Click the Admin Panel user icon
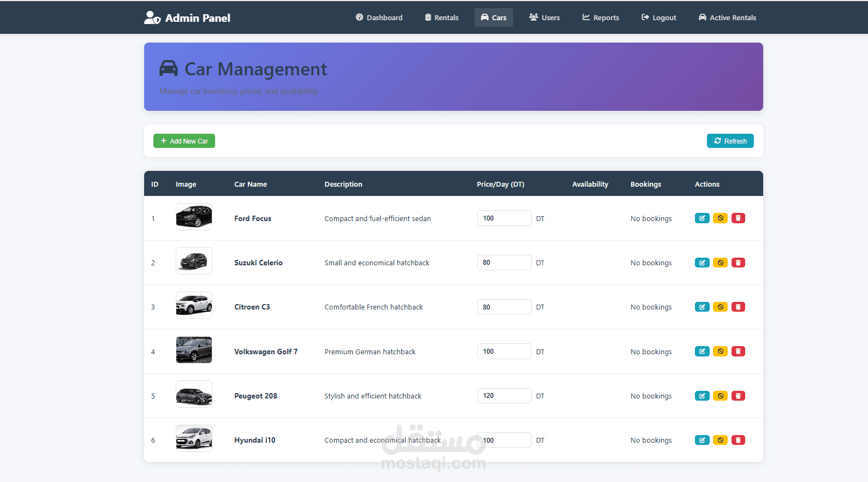This screenshot has height=482, width=868. tap(152, 18)
